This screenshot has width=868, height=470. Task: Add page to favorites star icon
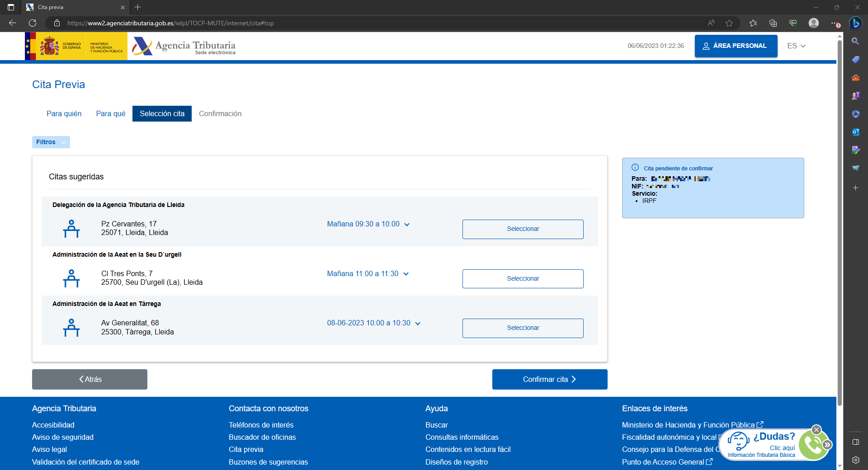(x=729, y=23)
